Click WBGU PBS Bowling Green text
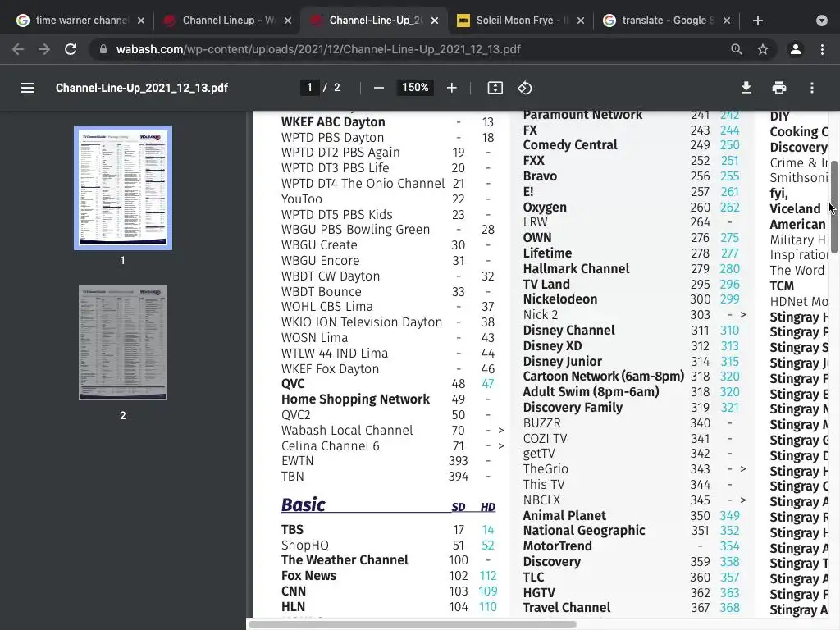 (355, 230)
